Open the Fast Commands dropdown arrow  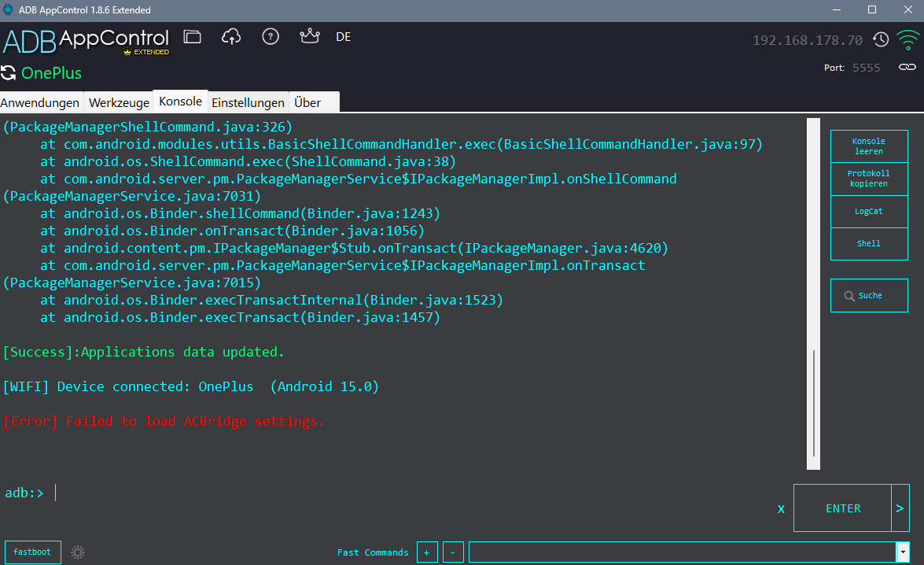click(x=903, y=552)
